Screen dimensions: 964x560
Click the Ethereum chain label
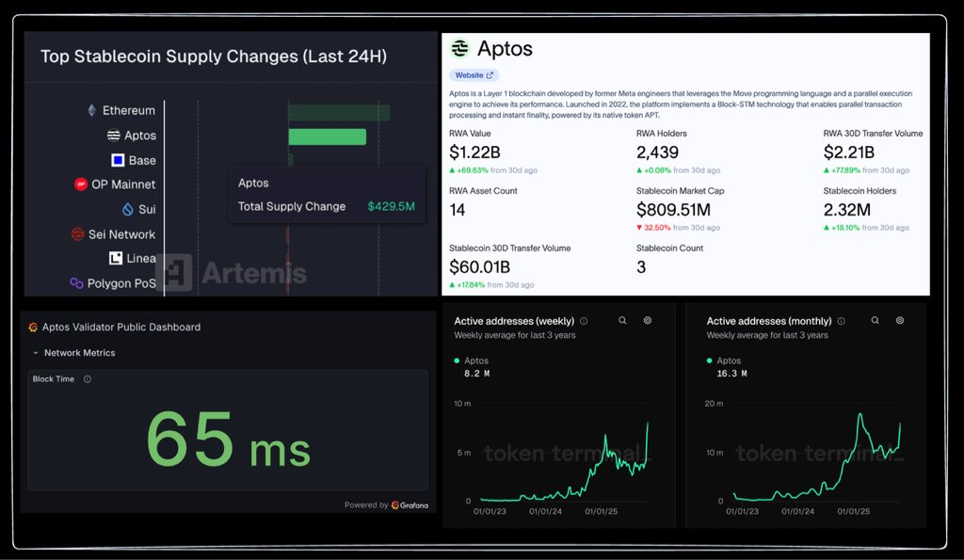click(128, 110)
